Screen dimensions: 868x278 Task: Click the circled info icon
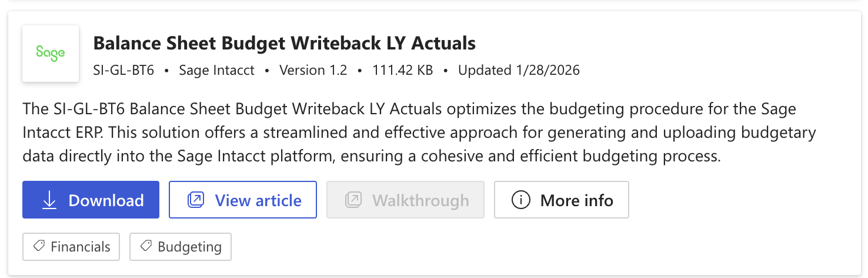tap(521, 200)
